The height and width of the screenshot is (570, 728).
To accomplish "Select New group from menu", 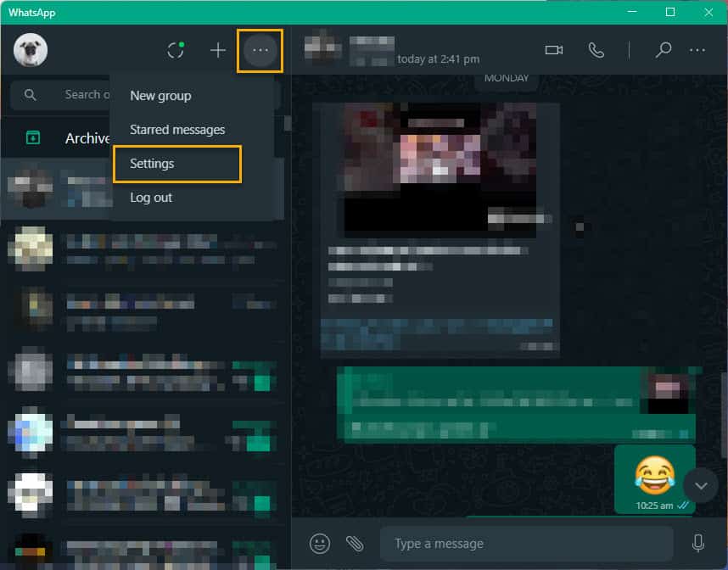I will (x=160, y=96).
